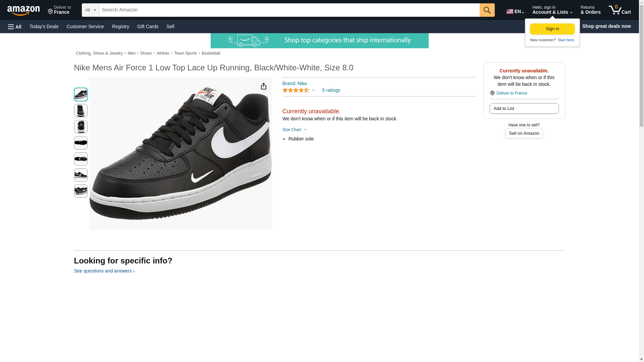Open the EN language dropdown
644x362 pixels.
515,11
